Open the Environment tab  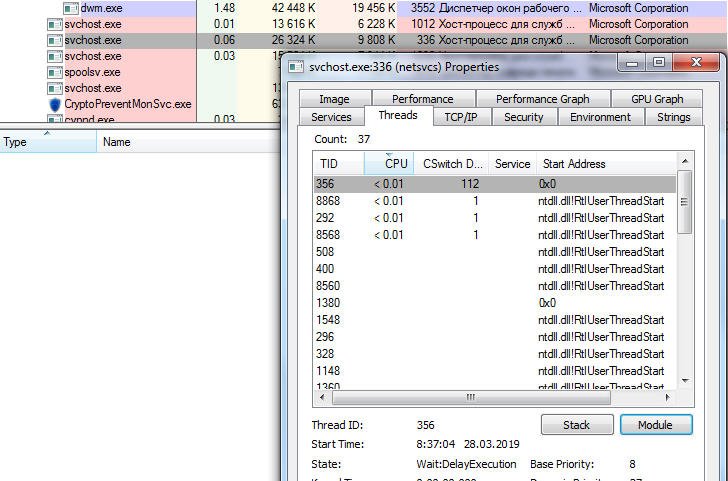tap(600, 117)
